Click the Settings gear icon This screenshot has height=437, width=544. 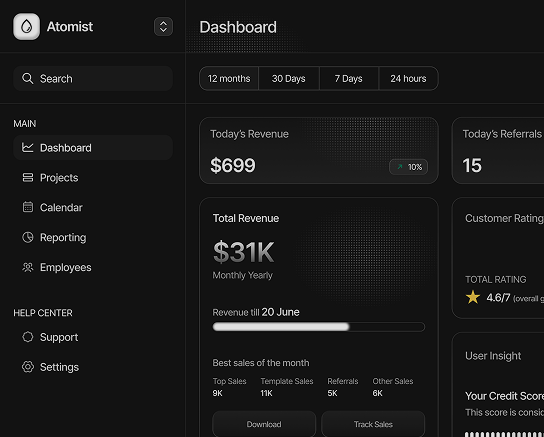[x=28, y=367]
